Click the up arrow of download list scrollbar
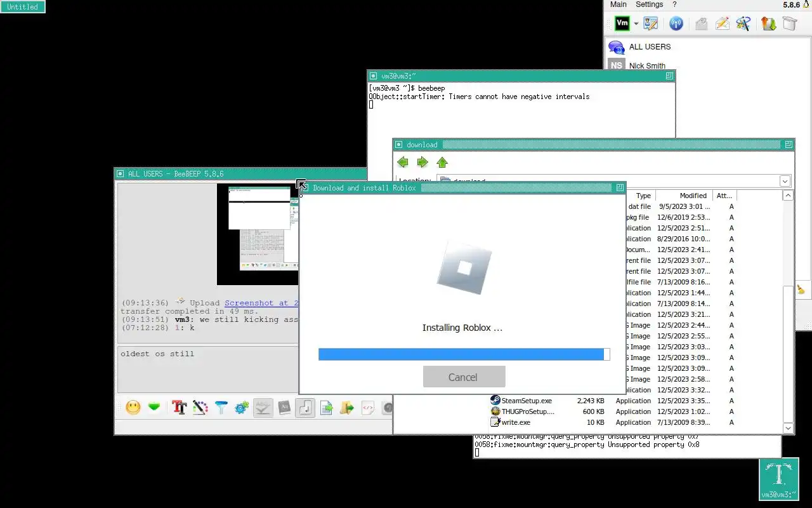 click(788, 196)
